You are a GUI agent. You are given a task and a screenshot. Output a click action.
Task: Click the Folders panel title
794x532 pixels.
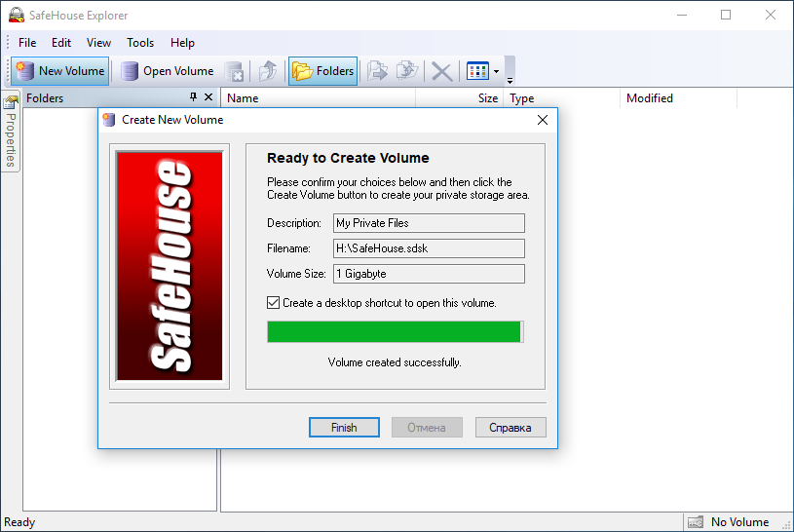[45, 98]
